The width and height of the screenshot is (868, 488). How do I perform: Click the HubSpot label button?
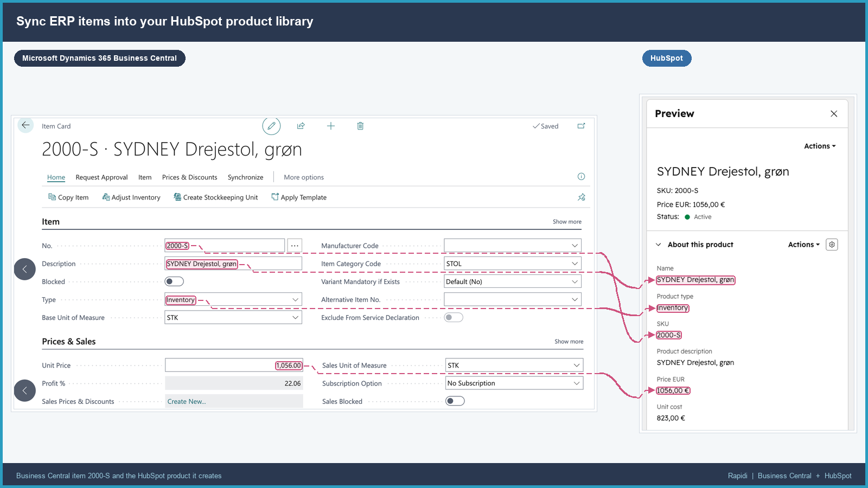[x=667, y=58]
